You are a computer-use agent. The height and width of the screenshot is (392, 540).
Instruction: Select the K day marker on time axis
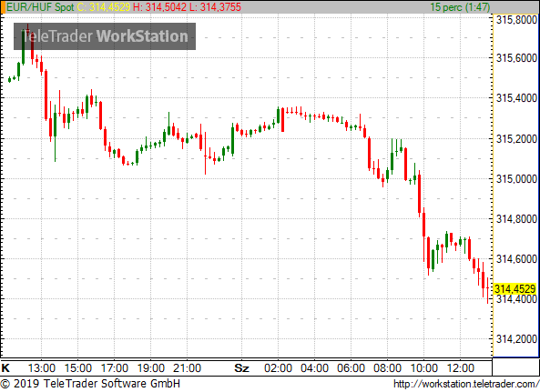[5, 368]
